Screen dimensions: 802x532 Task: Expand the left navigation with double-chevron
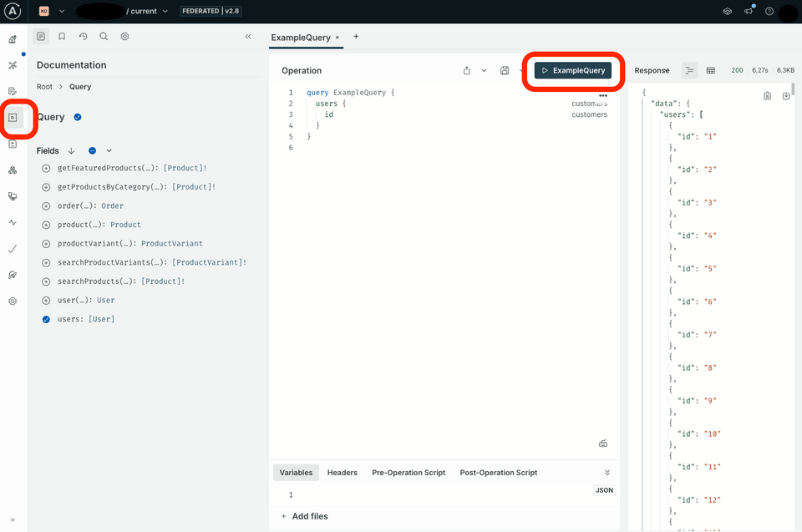pos(13,519)
